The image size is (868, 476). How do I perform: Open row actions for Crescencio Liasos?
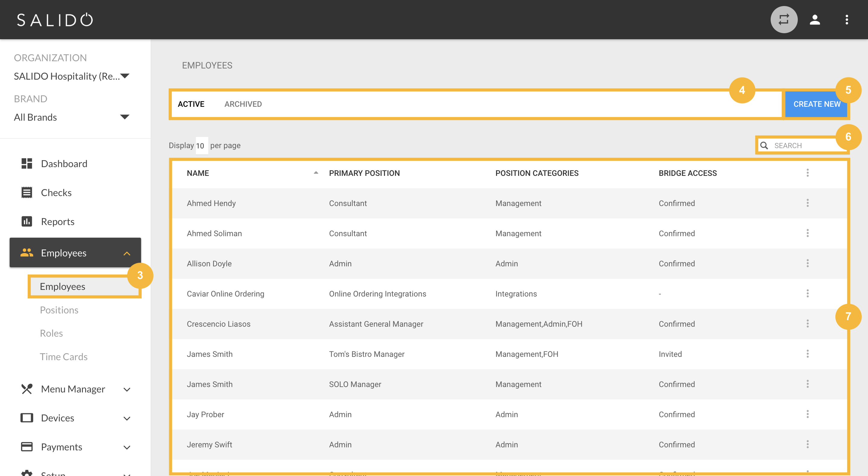pos(807,324)
